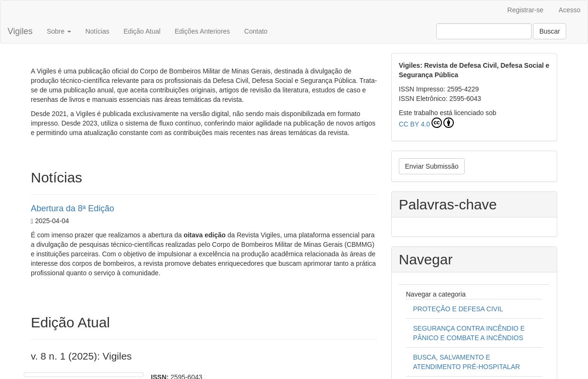Browse the Proteção e Defesa Civil category
The width and height of the screenshot is (588, 379).
[x=458, y=309]
